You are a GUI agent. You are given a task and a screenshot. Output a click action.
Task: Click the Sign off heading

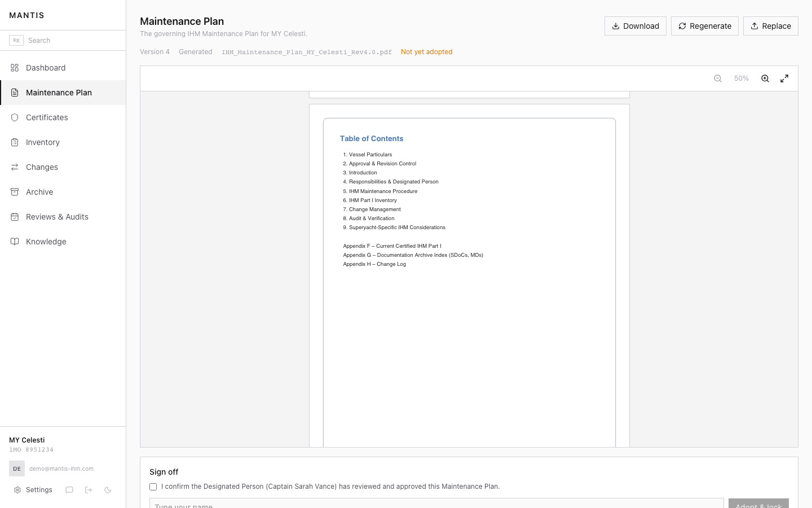click(164, 472)
